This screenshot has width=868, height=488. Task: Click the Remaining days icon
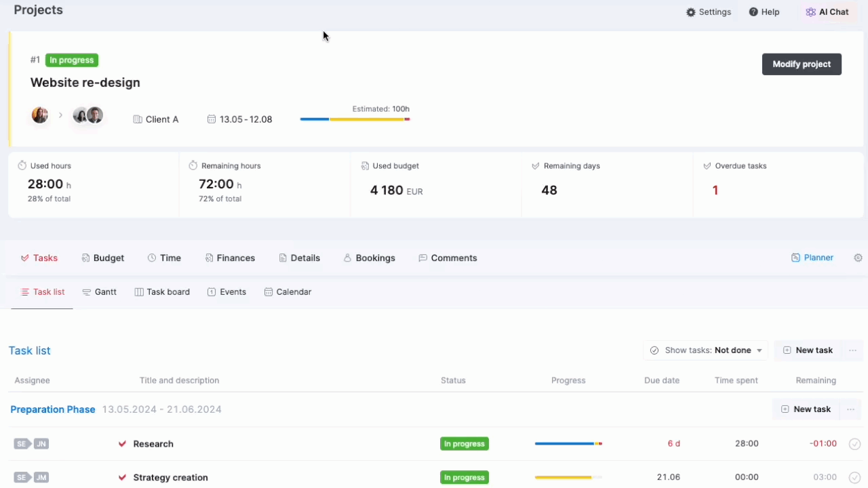(x=536, y=165)
